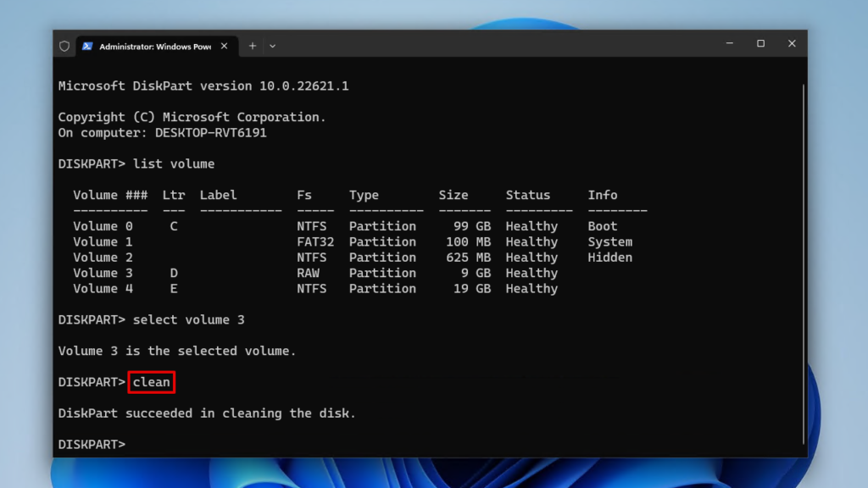868x488 pixels.
Task: Click the Boot info label for Volume 0
Action: (602, 225)
